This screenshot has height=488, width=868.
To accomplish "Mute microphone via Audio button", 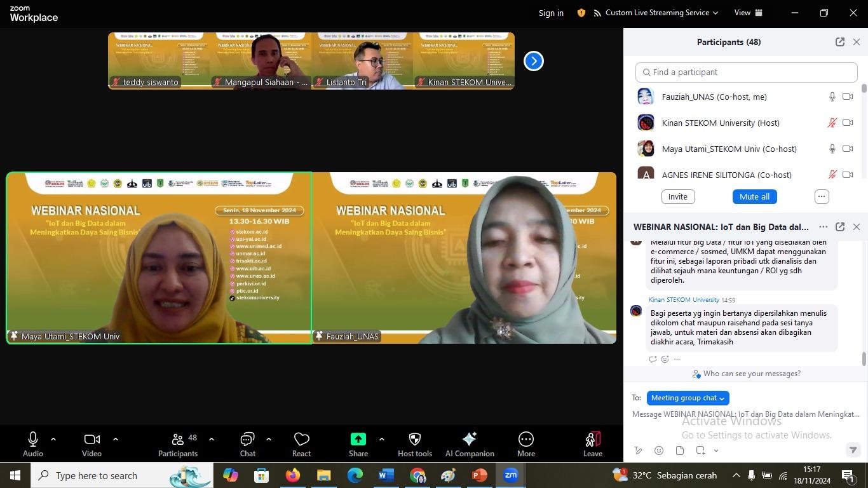I will pos(33,444).
